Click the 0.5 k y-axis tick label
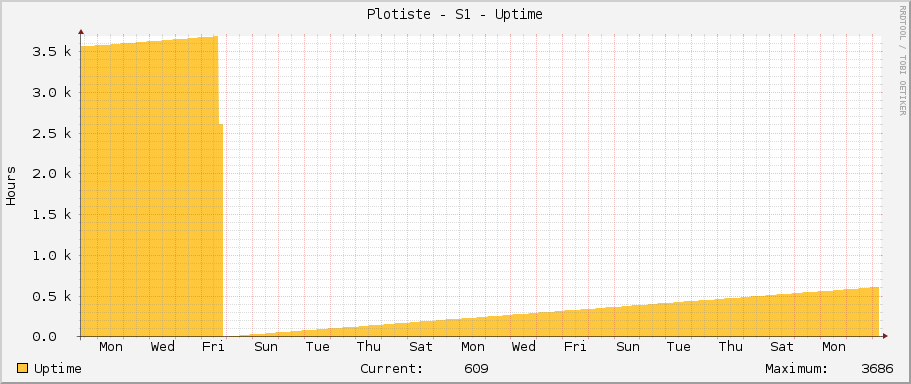This screenshot has height=384, width=911. pyautogui.click(x=52, y=296)
